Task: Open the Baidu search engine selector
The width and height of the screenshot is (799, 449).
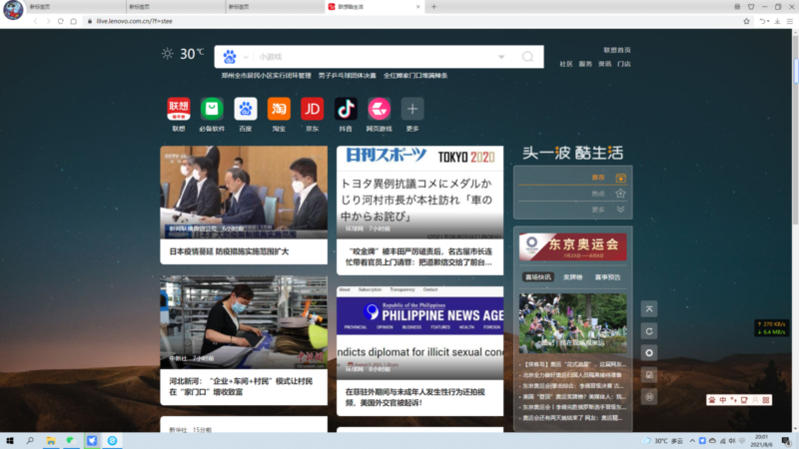Action: point(232,57)
